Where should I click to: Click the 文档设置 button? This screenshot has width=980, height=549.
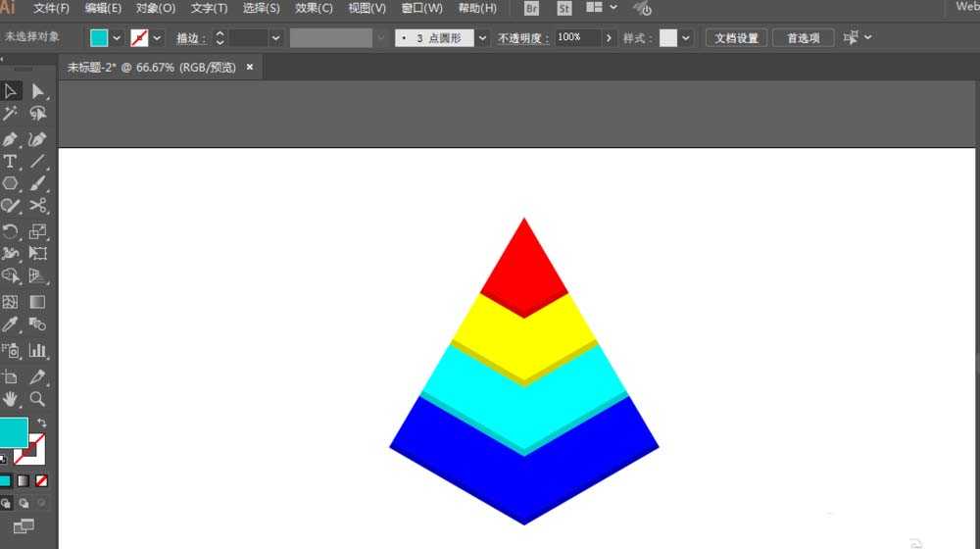(x=736, y=38)
